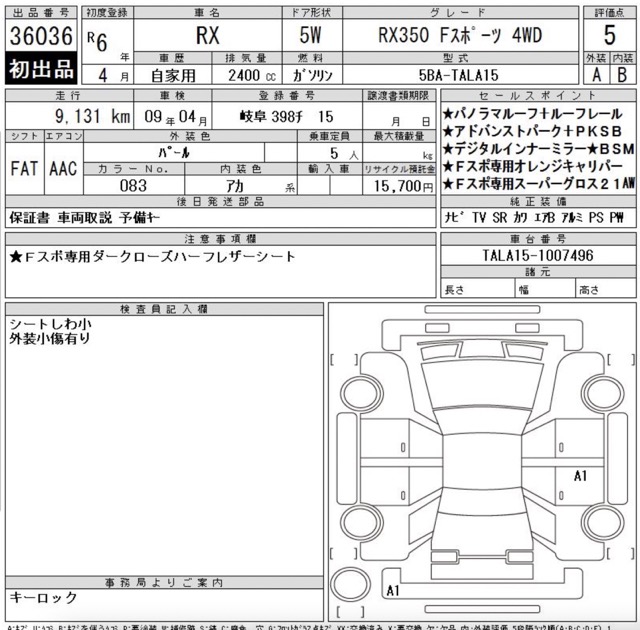Click the 譲渡書類期限 month-day field
Screen dimensions: 640x630
tap(399, 116)
